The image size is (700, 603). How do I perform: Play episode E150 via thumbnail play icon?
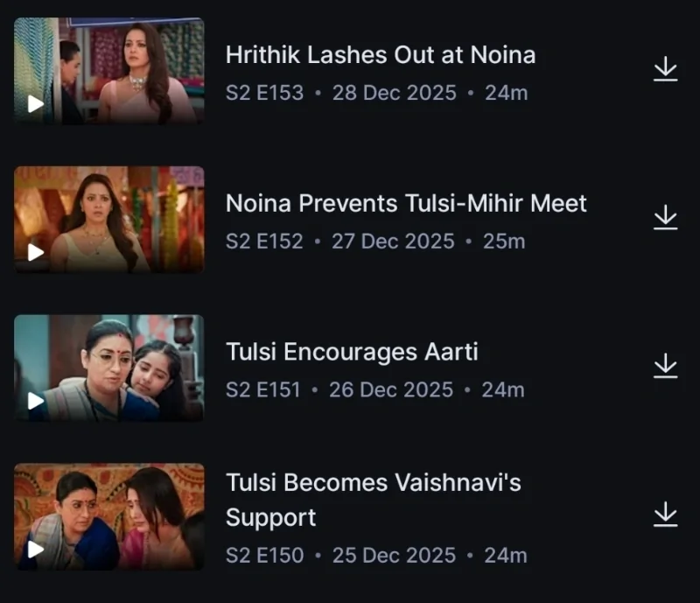pyautogui.click(x=36, y=550)
